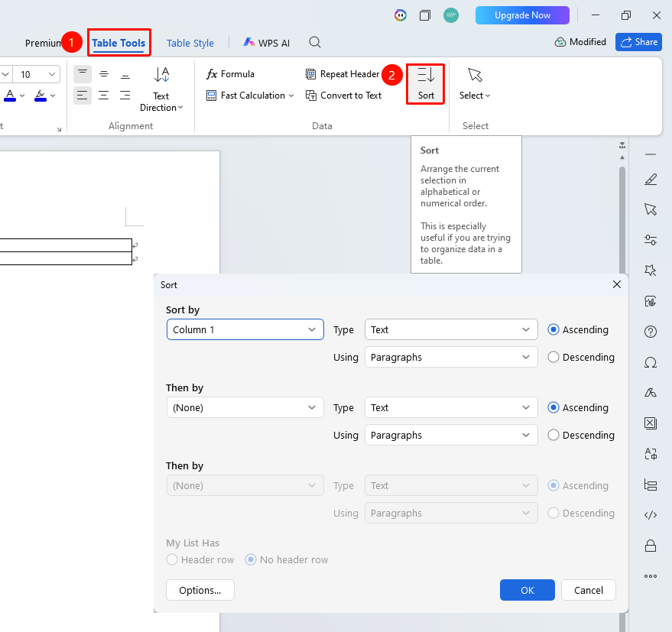Open the Sort by Column 1 dropdown
This screenshot has width=672, height=632.
pyautogui.click(x=245, y=329)
